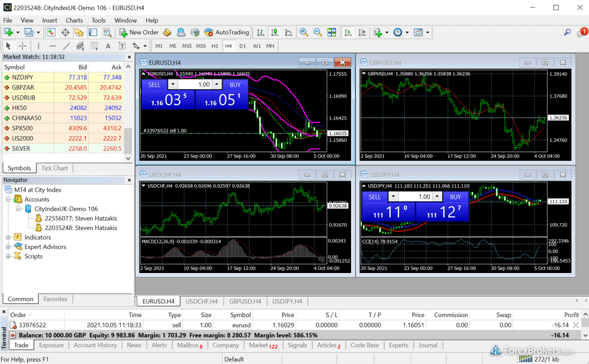Set timeframe to W1
This screenshot has height=364, width=589.
(257, 45)
